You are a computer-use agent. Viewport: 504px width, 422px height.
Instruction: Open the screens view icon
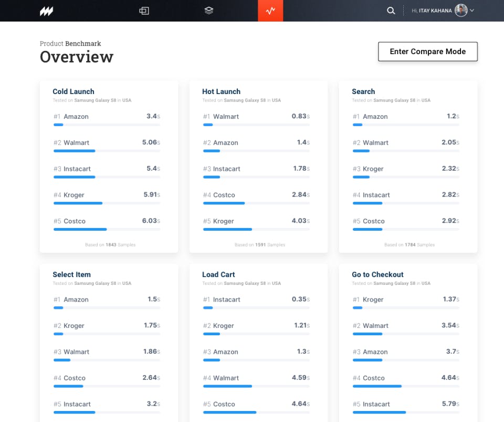coord(144,11)
